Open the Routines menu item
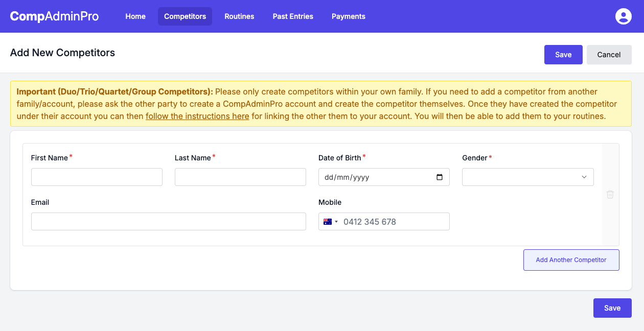This screenshot has width=644, height=331. click(x=239, y=16)
